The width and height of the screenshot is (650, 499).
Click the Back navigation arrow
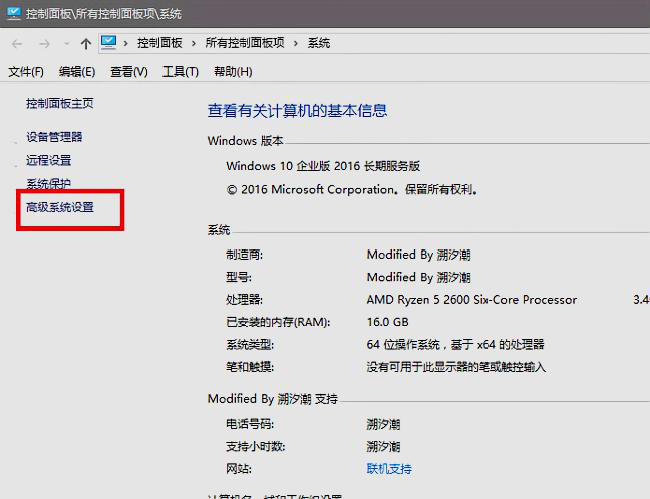coord(17,44)
